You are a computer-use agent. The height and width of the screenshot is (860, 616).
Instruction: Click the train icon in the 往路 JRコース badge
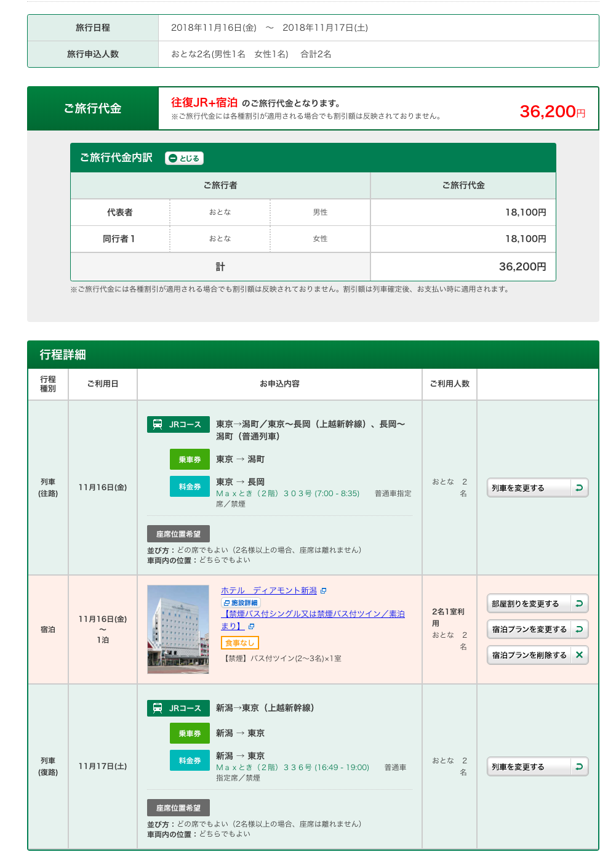[158, 424]
